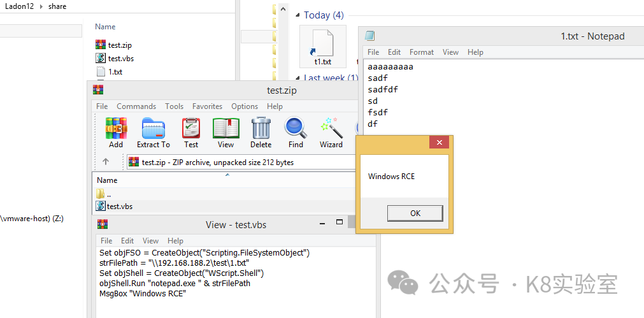This screenshot has height=318, width=644.
Task: Click the Name column header in Explorer
Action: point(105,27)
